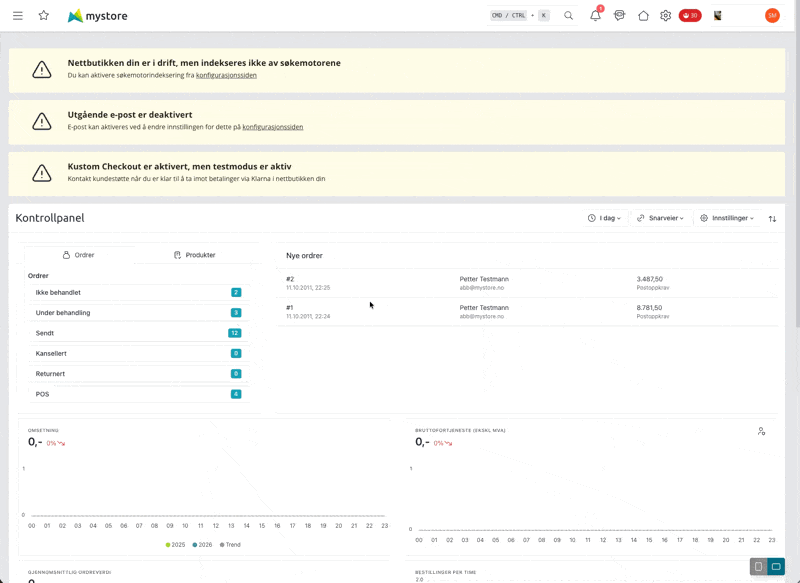
Task: Go to storefront via house icon
Action: pos(643,16)
